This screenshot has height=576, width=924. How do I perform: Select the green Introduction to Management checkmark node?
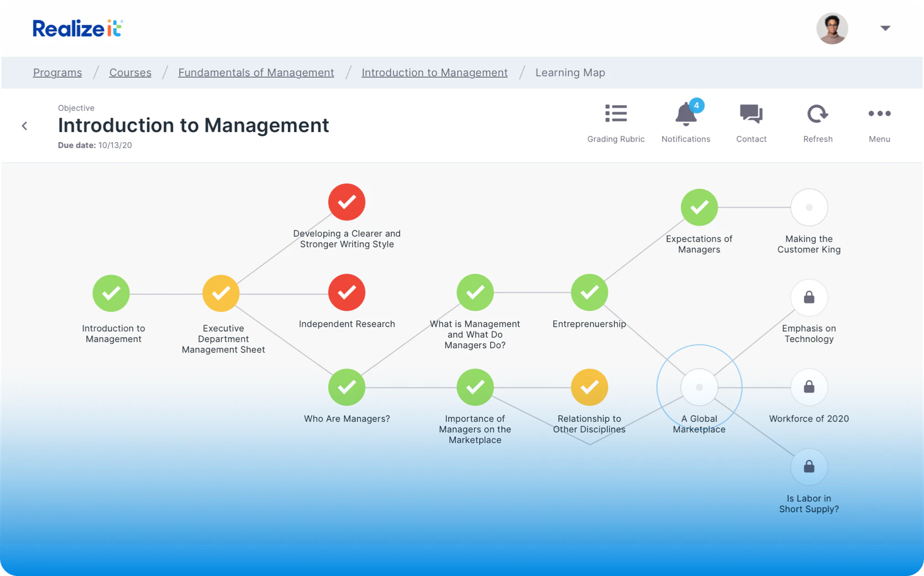(x=111, y=294)
